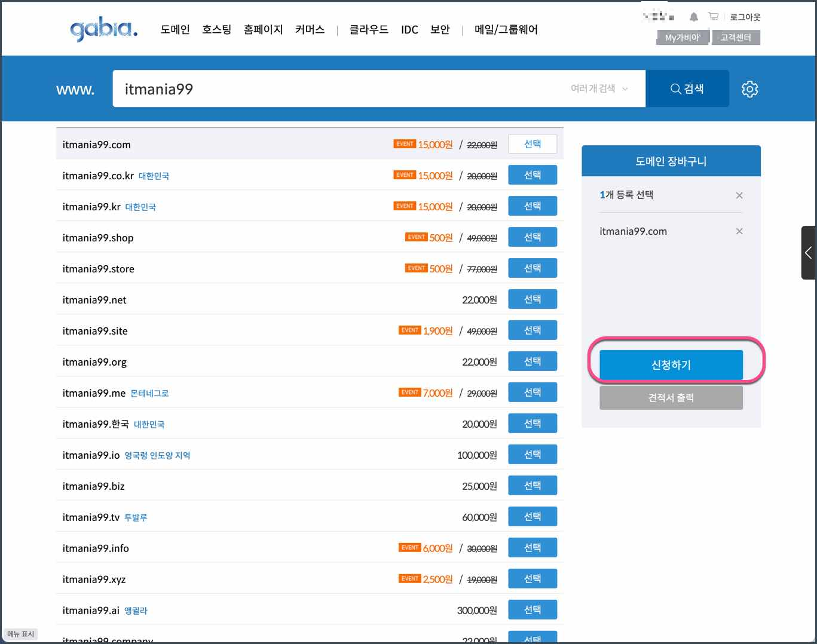Expand the side panel arrow tab
817x644 pixels.
809,253
